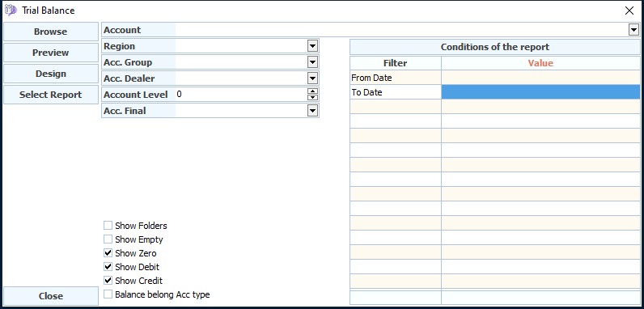The width and height of the screenshot is (644, 309).
Task: Click the Acc. Group input field
Action: 241,62
